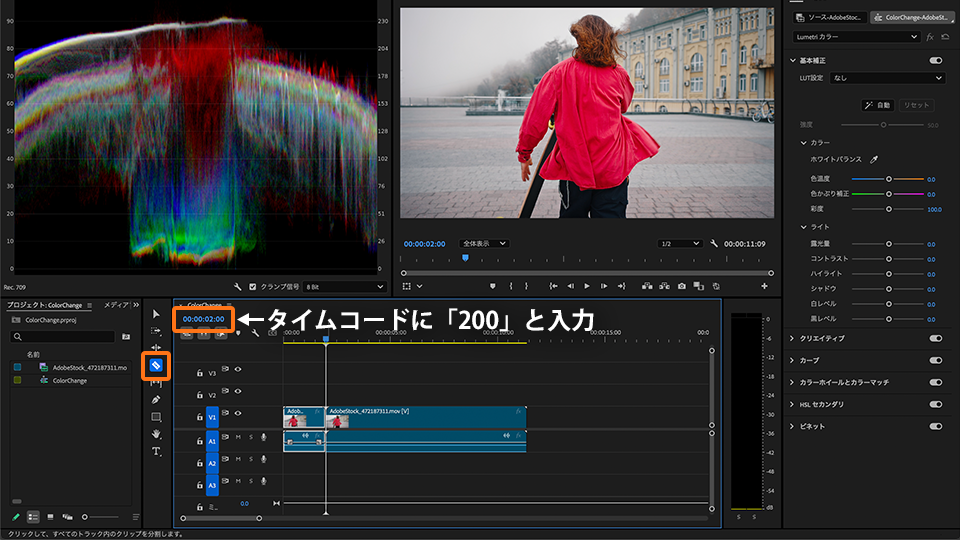Select the Razor tool in the toolbar
Image resolution: width=960 pixels, height=540 pixels.
click(156, 366)
